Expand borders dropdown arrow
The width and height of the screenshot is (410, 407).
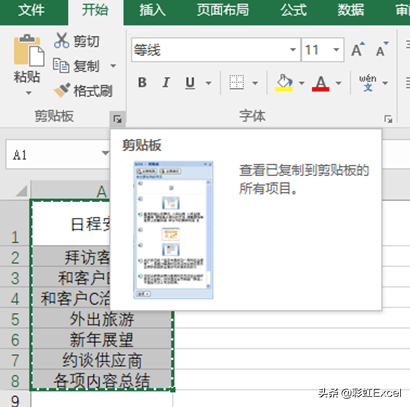[x=255, y=83]
